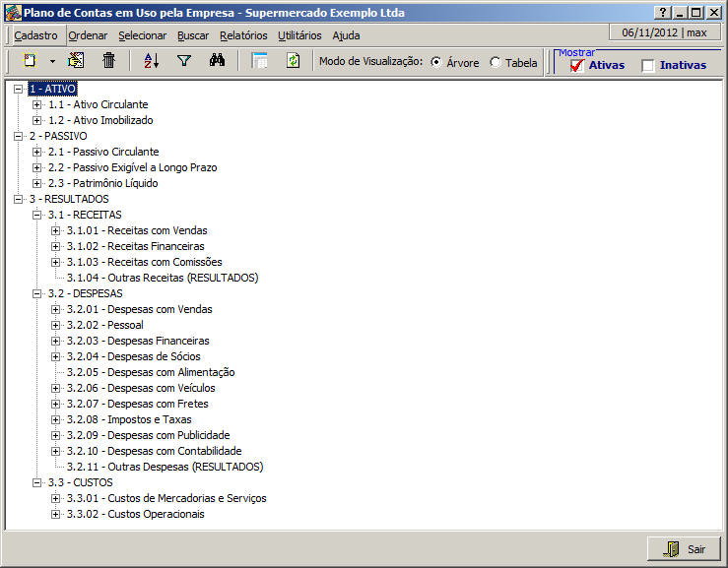The width and height of the screenshot is (728, 568).
Task: Click the table layout toolbar icon
Action: coord(260,61)
